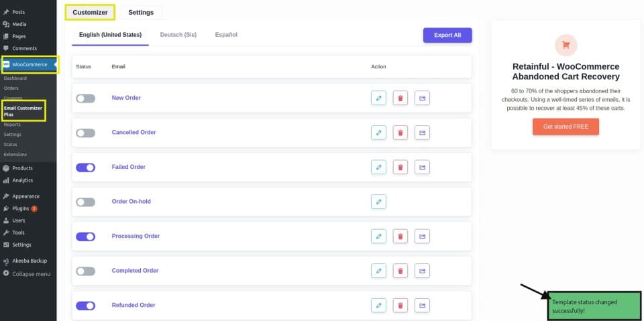644x321 pixels.
Task: Export the Refunded Order template
Action: (422, 305)
